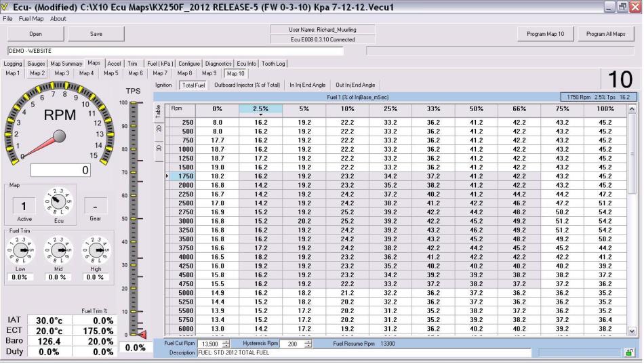Decrease the Fuel Cut Rpm spinner value
Image resolution: width=644 pixels, height=364 pixels.
click(226, 346)
